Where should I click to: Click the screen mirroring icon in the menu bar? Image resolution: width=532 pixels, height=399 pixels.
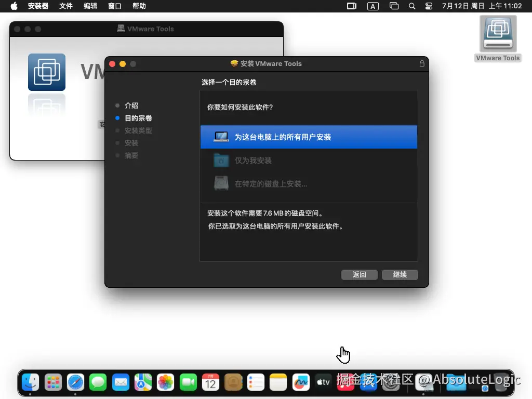(352, 6)
